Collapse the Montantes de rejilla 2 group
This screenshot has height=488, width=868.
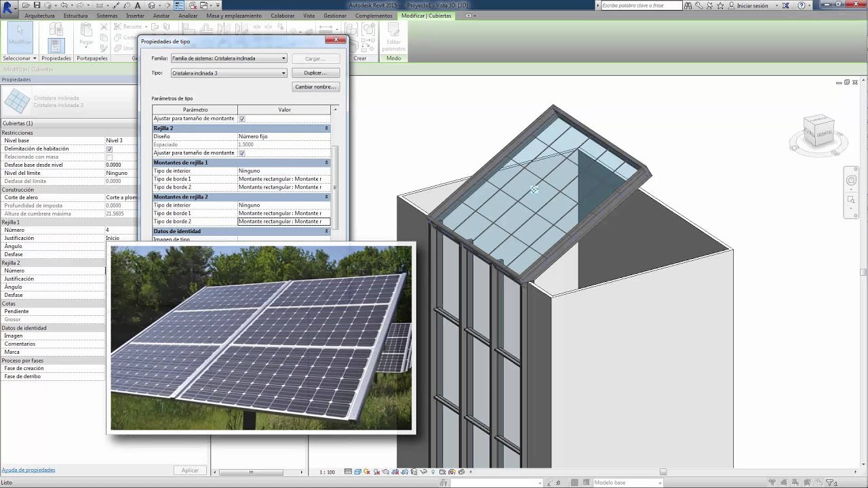pyautogui.click(x=326, y=197)
